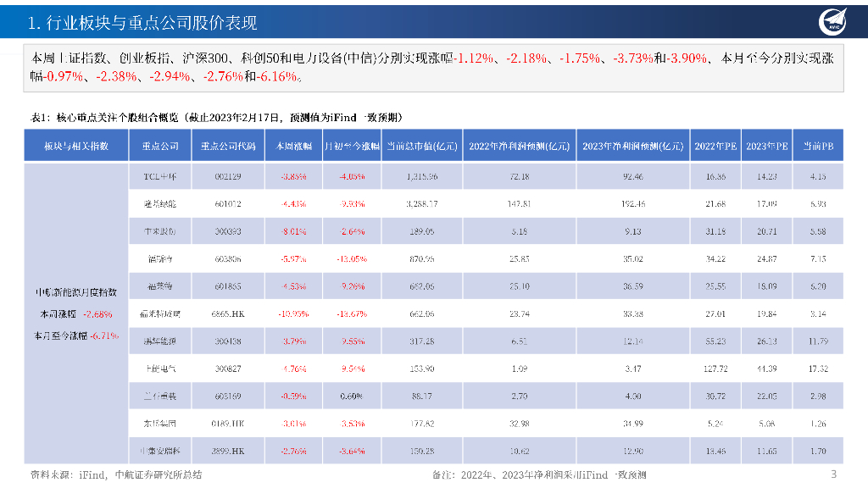Click the weekly change '-10.95%' cell
868x488 pixels.
[x=294, y=313]
